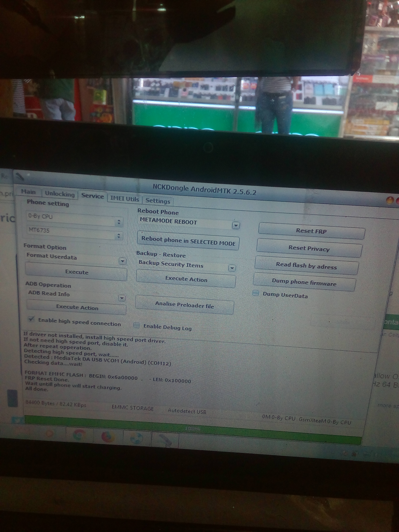Open Firefox from the taskbar
The width and height of the screenshot is (399, 532).
(x=108, y=436)
